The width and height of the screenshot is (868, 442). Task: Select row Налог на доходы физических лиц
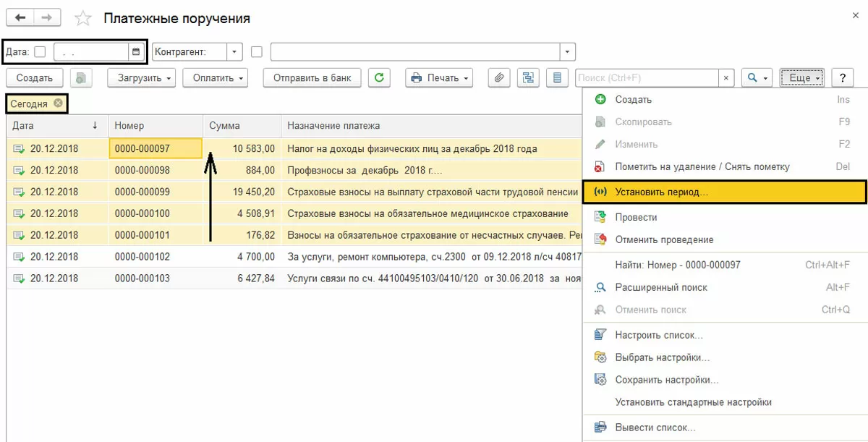tap(294, 149)
